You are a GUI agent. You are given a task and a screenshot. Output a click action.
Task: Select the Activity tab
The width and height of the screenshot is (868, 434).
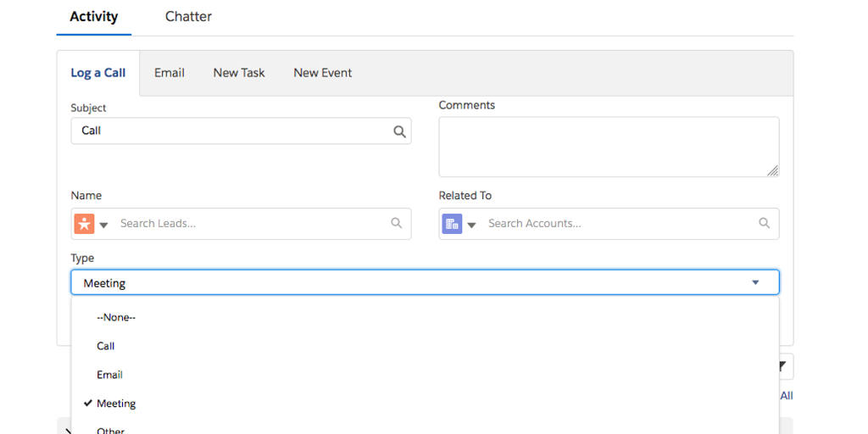point(93,17)
